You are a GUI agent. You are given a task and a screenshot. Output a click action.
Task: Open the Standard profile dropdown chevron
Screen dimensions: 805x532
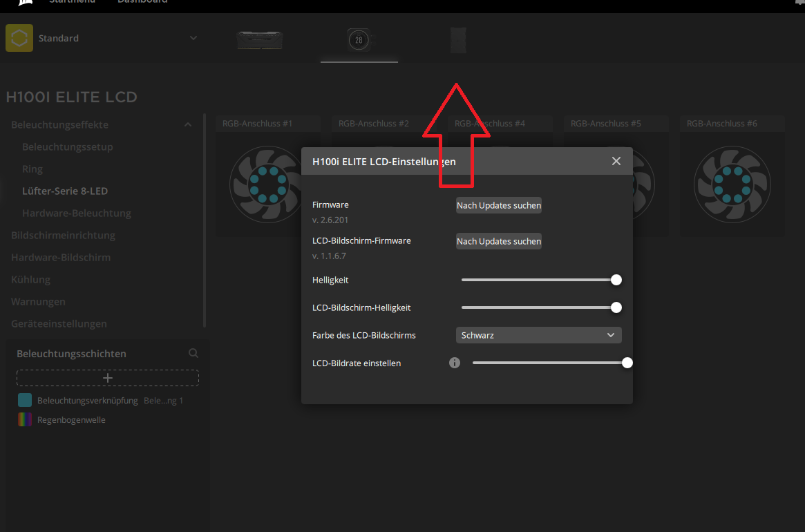click(193, 38)
